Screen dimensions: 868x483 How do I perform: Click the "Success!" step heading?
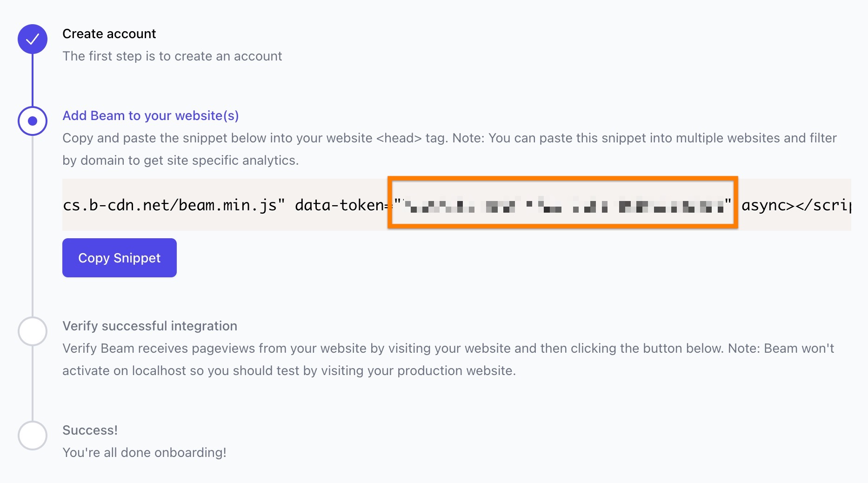90,430
